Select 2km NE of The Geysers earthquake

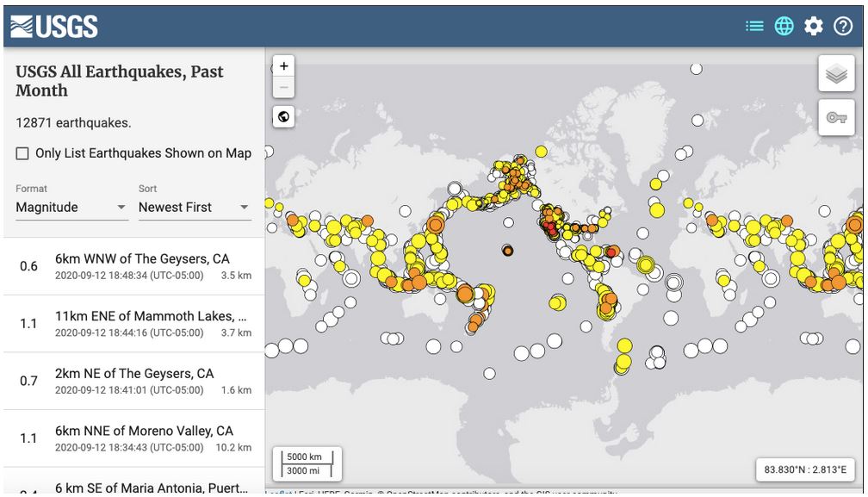pos(134,381)
